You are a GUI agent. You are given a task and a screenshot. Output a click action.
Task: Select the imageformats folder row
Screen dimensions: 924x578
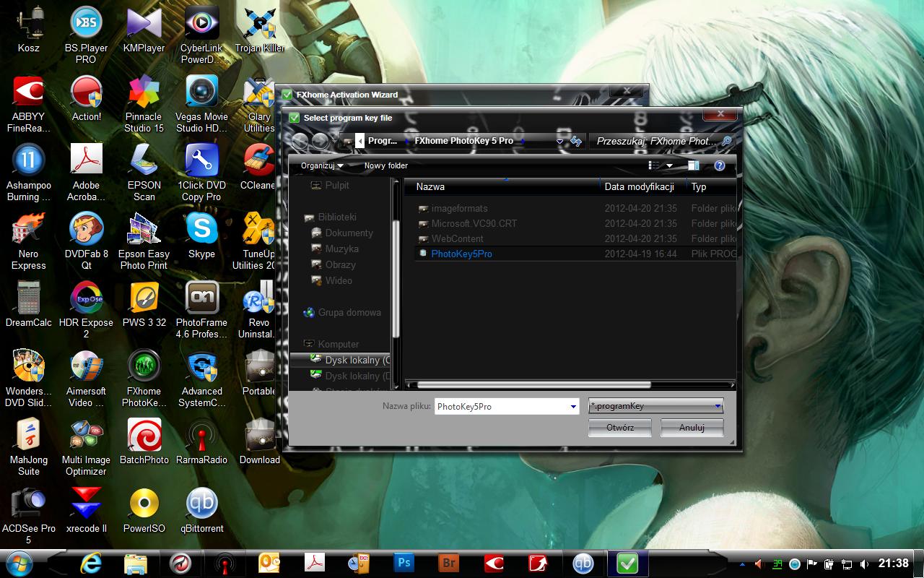point(575,208)
